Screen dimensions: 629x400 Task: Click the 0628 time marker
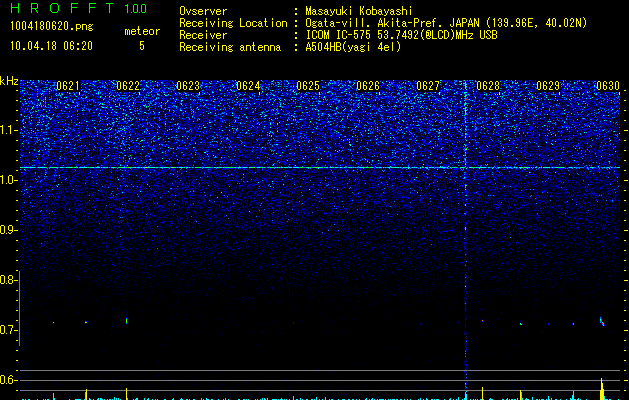(x=488, y=86)
